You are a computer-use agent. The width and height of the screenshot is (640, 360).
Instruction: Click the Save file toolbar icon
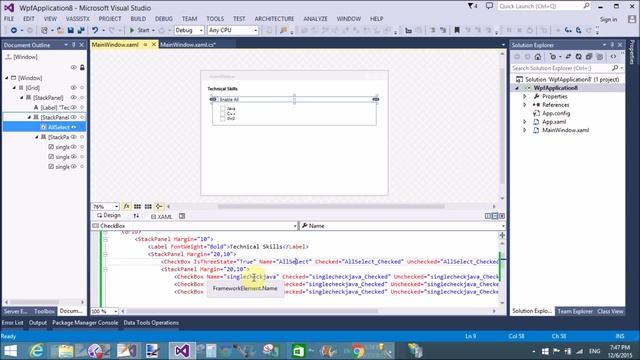point(71,30)
